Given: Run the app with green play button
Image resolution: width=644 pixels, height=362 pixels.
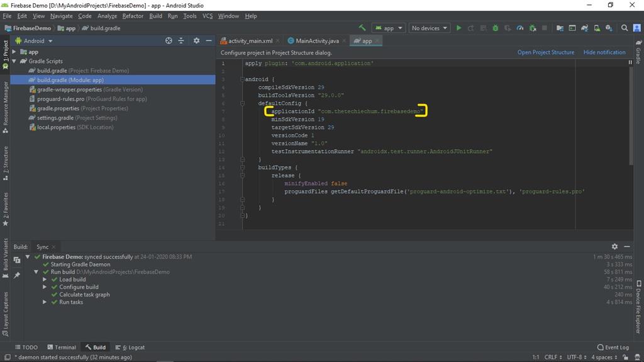Looking at the screenshot, I should click(x=458, y=28).
